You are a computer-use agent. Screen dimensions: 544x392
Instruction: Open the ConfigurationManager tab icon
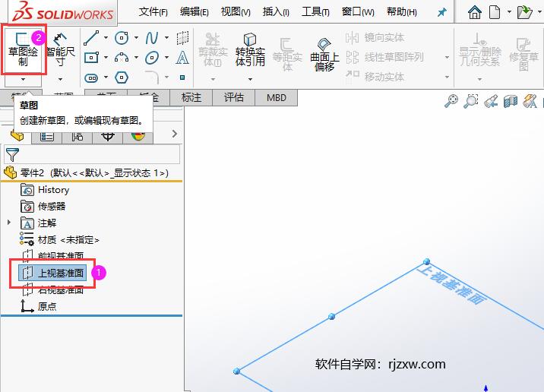click(77, 136)
